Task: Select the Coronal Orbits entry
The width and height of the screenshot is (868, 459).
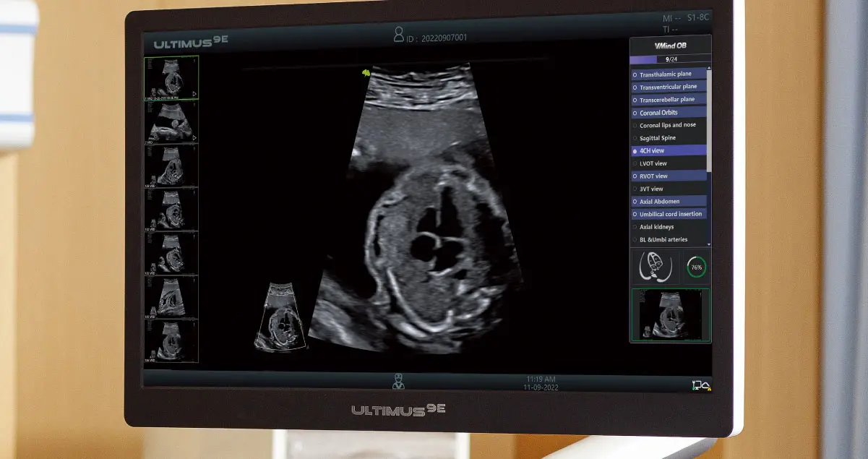Action: pyautogui.click(x=669, y=113)
